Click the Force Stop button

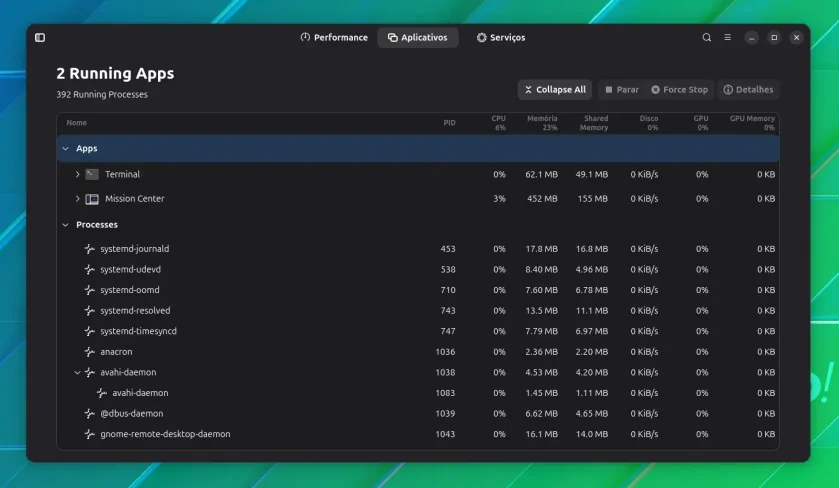point(679,89)
